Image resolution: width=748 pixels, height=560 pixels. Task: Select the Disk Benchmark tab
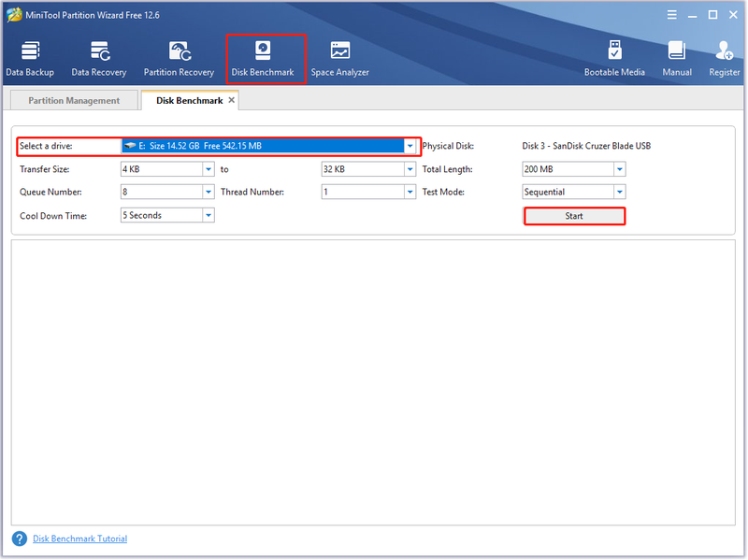point(190,100)
